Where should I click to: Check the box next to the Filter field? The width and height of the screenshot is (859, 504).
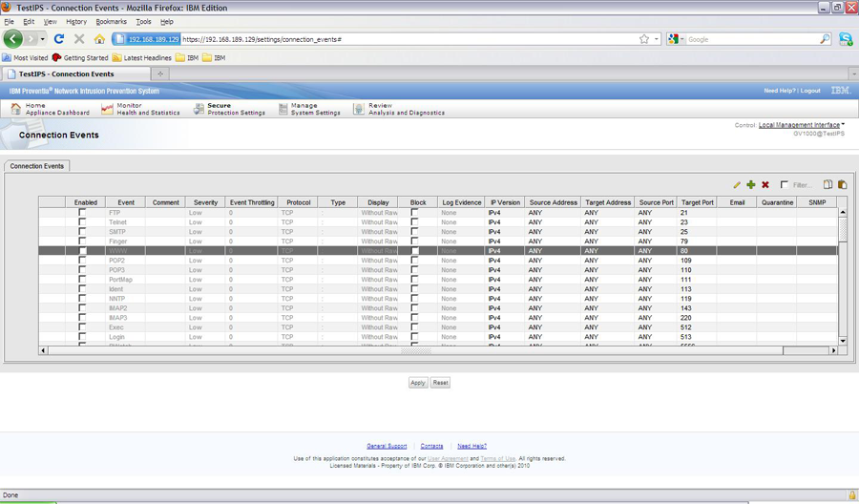click(785, 185)
